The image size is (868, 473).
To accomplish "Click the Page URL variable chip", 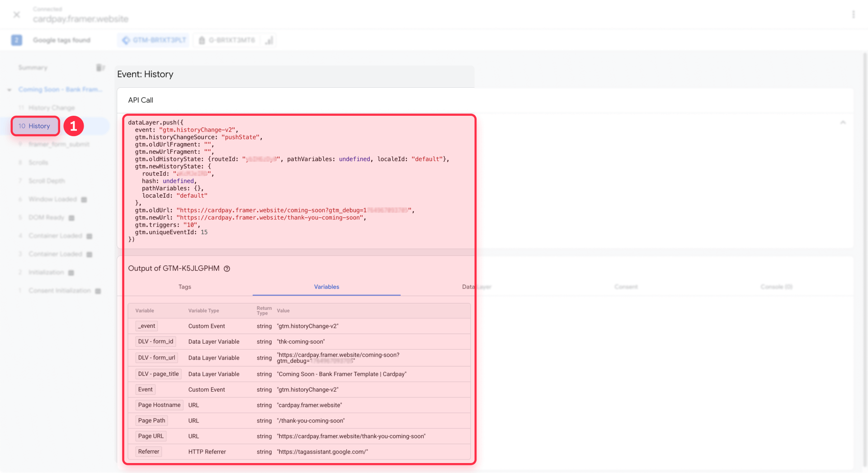I will click(x=150, y=436).
